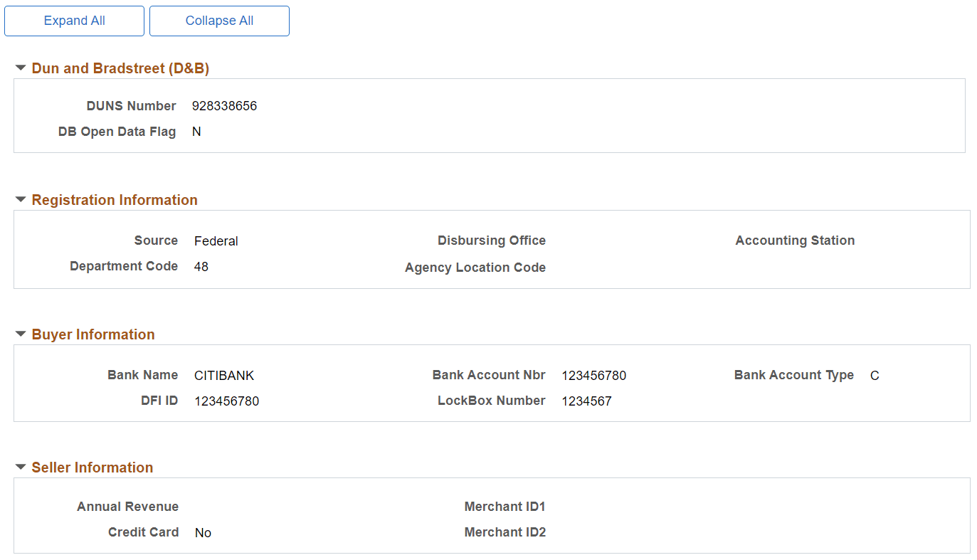Collapse the Seller Information section
Image resolution: width=977 pixels, height=560 pixels.
20,467
